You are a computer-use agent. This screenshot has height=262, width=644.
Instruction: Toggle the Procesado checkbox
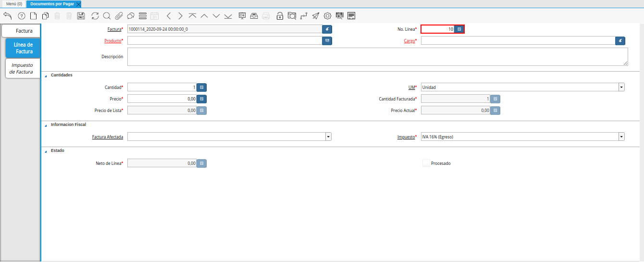pos(426,163)
